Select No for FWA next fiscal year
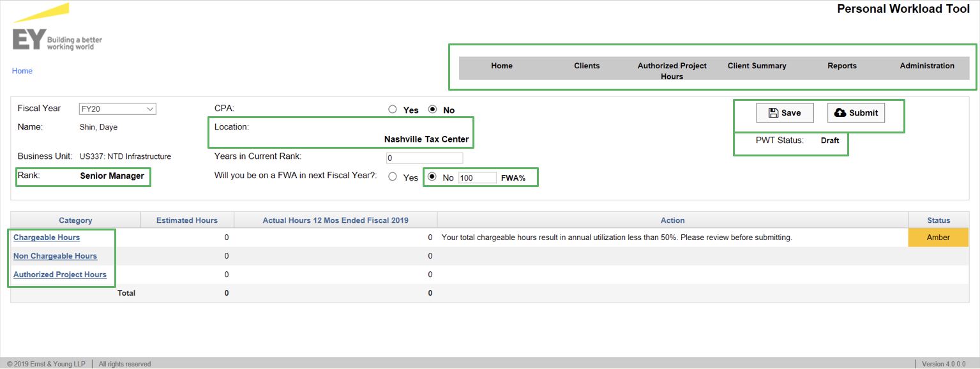 [x=432, y=177]
